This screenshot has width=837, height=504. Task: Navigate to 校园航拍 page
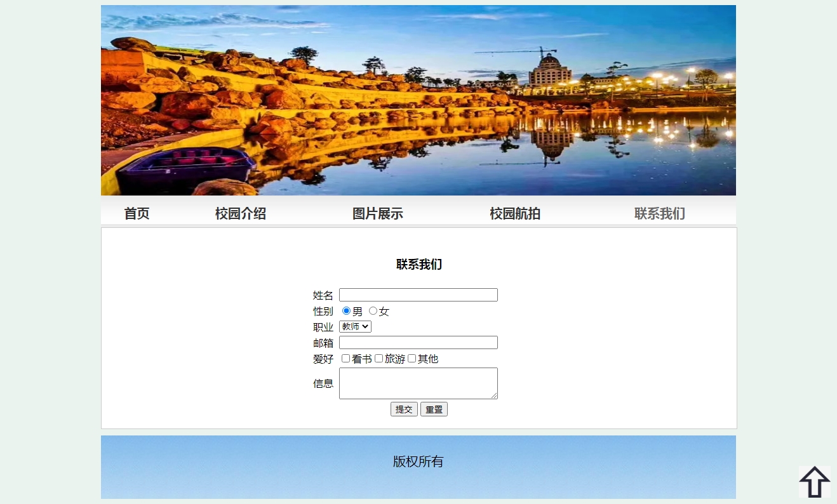(515, 214)
